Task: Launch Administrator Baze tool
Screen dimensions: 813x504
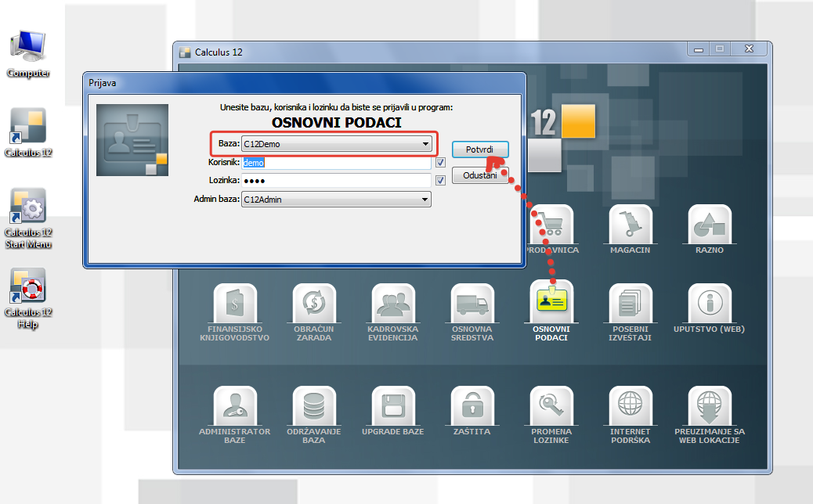Action: point(235,407)
